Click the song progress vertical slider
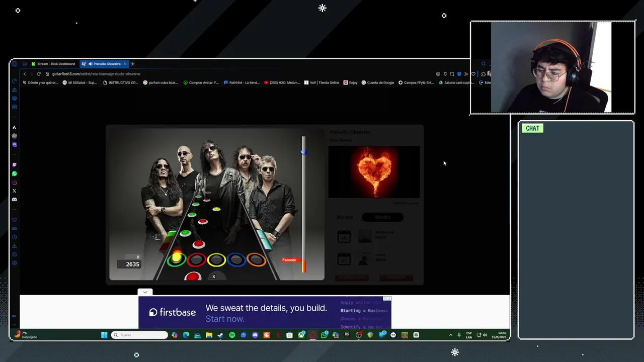The image size is (644, 362). click(x=303, y=204)
